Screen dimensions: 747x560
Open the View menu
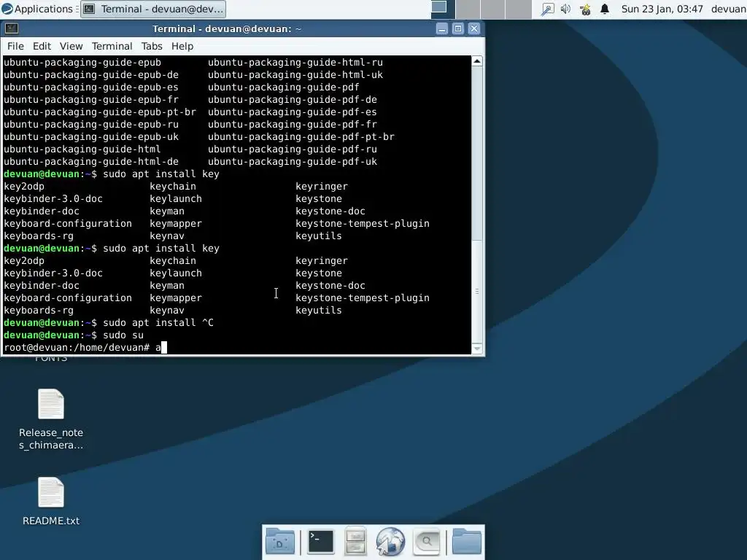coord(71,46)
